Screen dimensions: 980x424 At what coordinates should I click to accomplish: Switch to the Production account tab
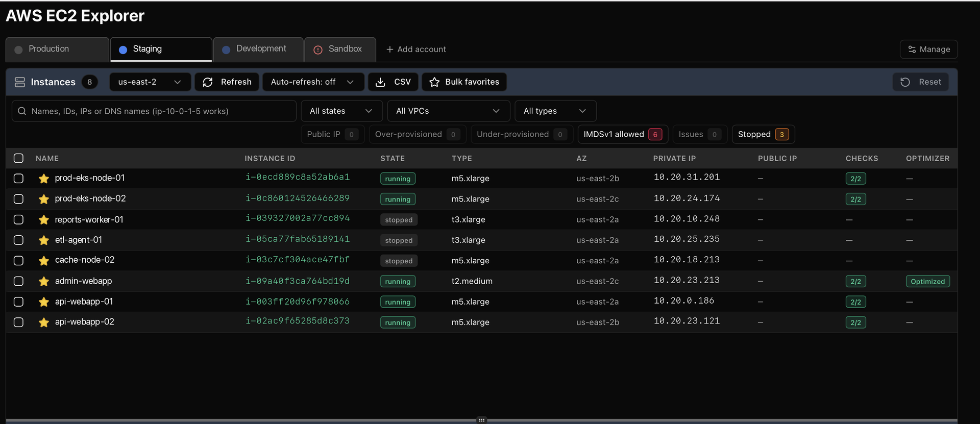[57, 49]
